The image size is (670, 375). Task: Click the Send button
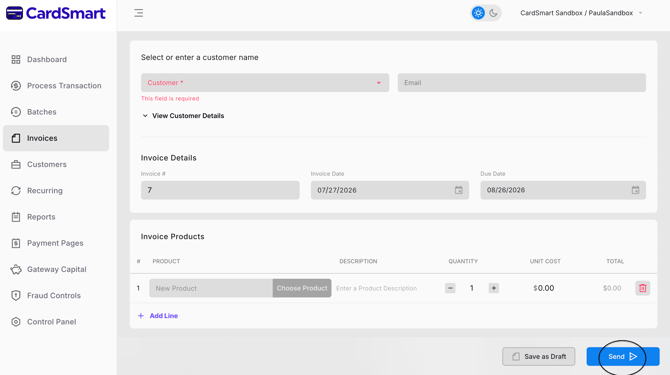pyautogui.click(x=623, y=356)
